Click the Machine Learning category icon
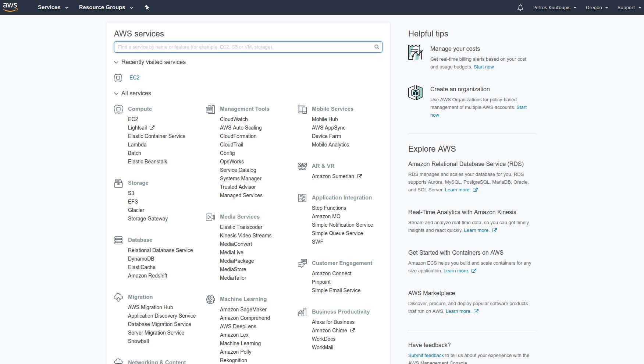The height and width of the screenshot is (364, 644). [210, 300]
